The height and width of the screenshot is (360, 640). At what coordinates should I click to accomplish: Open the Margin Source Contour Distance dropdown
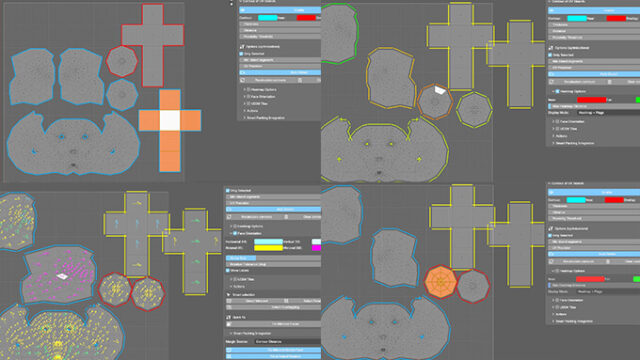click(x=288, y=342)
